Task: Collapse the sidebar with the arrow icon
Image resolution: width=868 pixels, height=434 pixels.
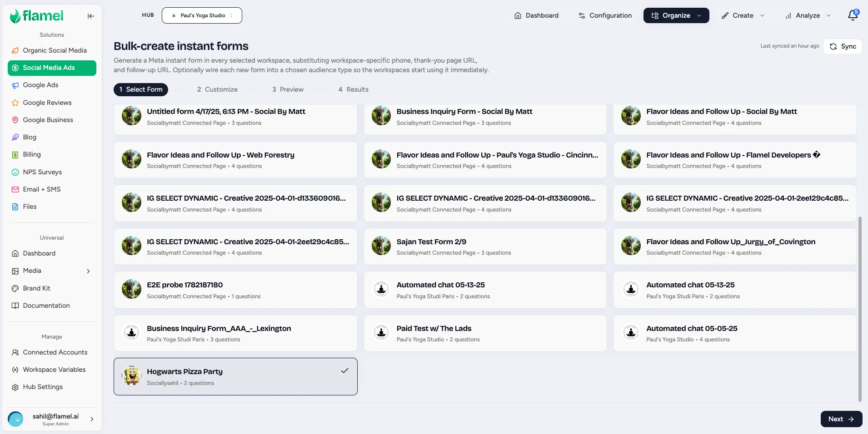Action: click(x=91, y=16)
